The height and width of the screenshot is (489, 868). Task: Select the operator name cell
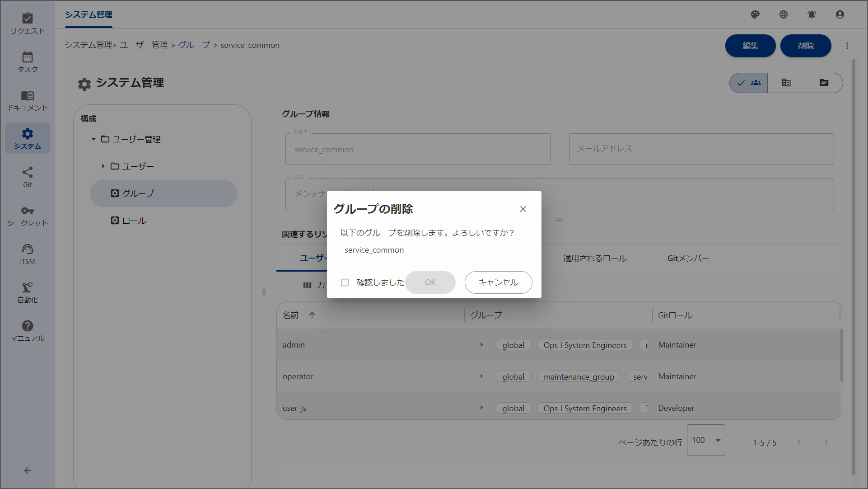click(298, 376)
